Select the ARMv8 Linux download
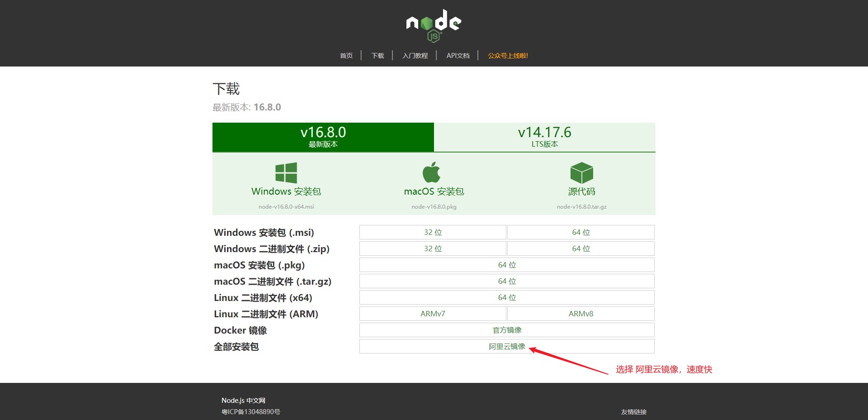This screenshot has height=420, width=868. (x=580, y=313)
